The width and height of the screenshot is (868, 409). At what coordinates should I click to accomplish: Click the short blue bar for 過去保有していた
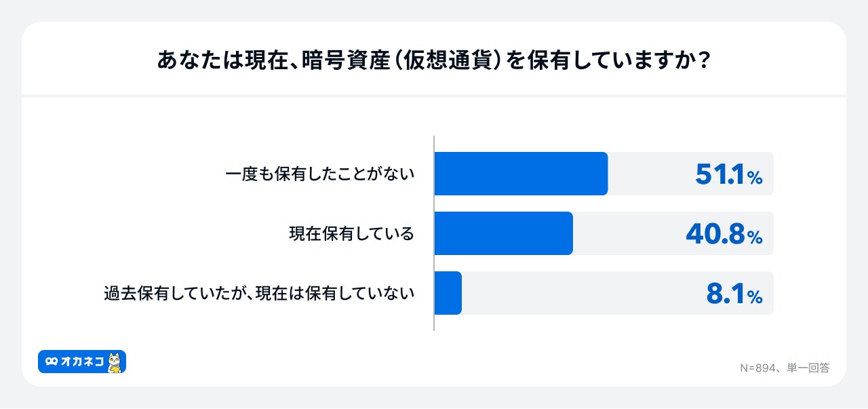coord(448,293)
